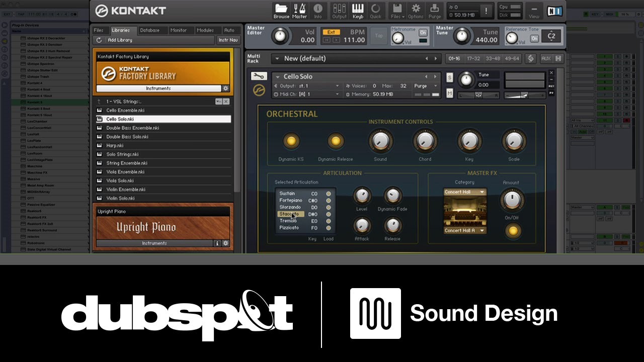Solo the Cello Solo instrument
The image size is (644, 362).
pos(450,77)
